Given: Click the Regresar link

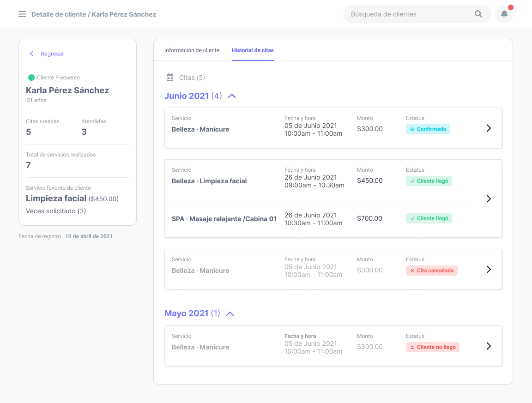Looking at the screenshot, I should click(52, 54).
